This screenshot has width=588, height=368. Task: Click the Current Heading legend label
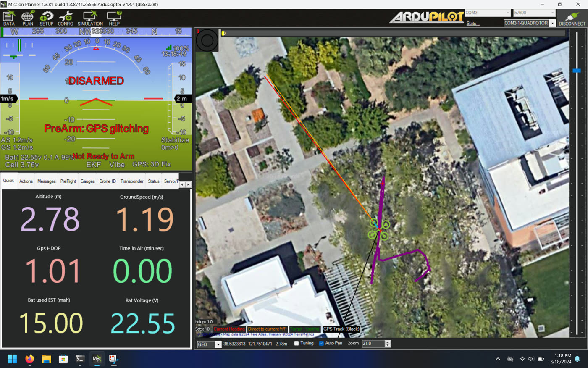(229, 329)
